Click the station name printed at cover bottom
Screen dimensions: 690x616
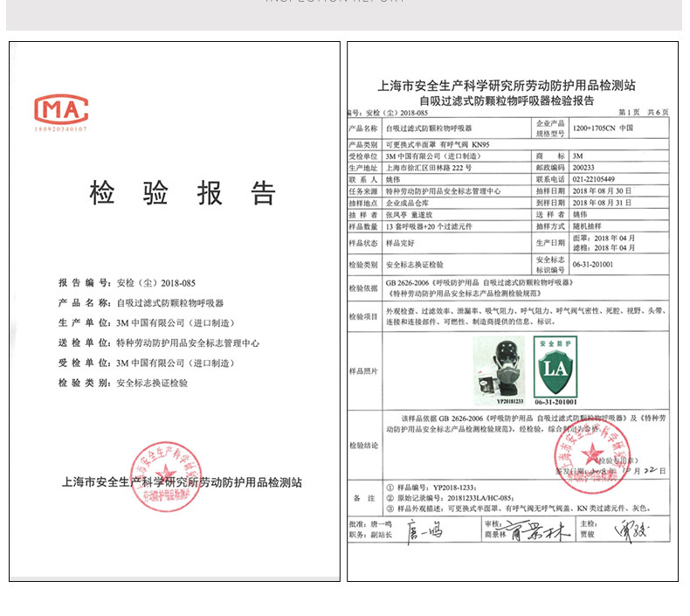[x=182, y=482]
